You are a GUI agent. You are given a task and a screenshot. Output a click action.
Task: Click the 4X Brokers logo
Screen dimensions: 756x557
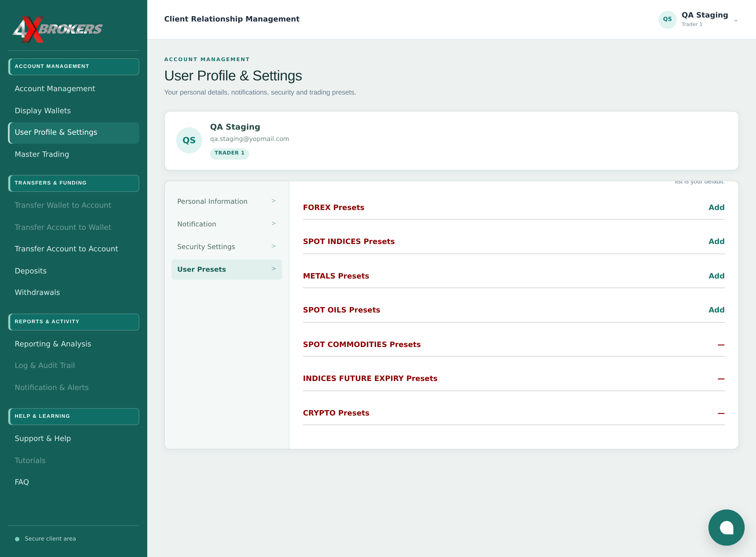[57, 29]
